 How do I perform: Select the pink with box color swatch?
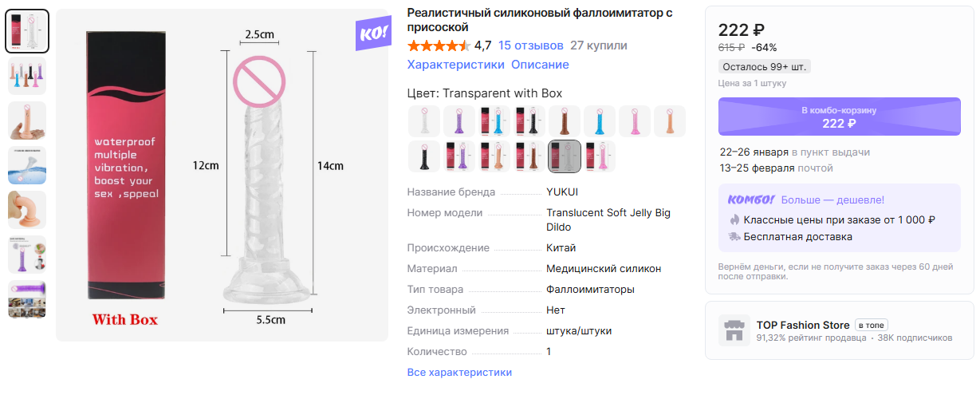pos(600,156)
